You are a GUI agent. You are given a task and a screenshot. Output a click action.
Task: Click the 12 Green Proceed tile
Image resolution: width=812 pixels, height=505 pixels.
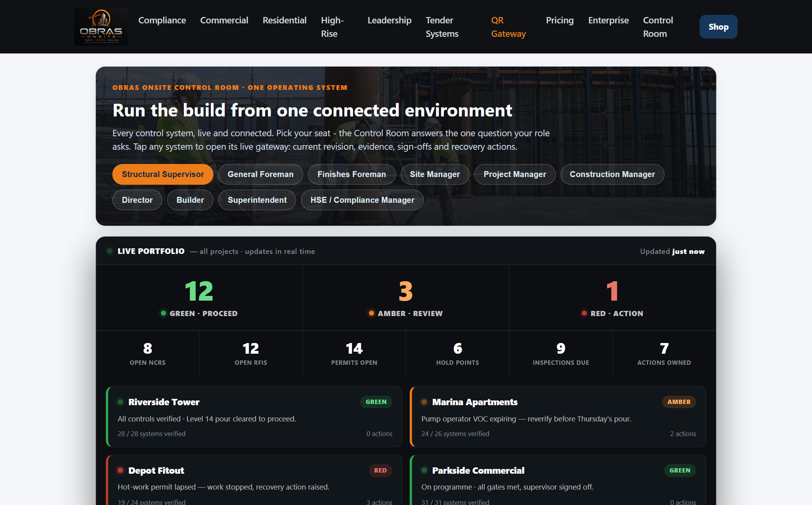[199, 298]
